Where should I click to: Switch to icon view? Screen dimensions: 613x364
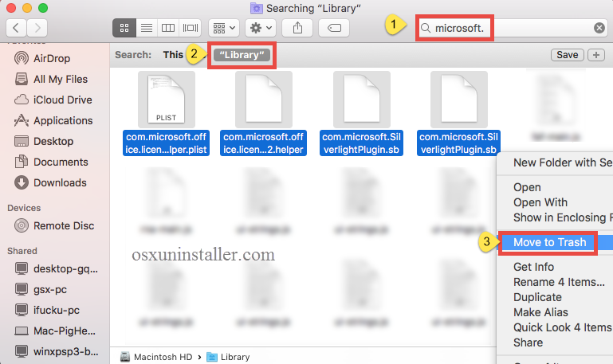pos(124,28)
